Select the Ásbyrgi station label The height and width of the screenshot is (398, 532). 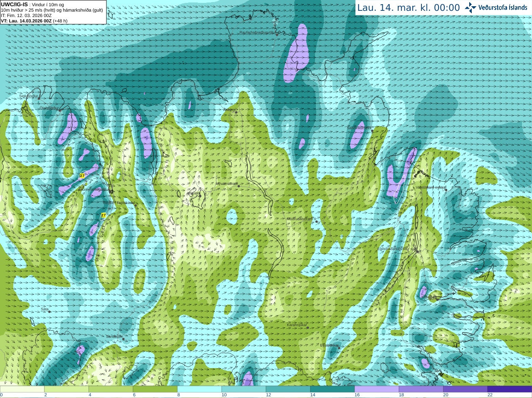click(x=229, y=110)
